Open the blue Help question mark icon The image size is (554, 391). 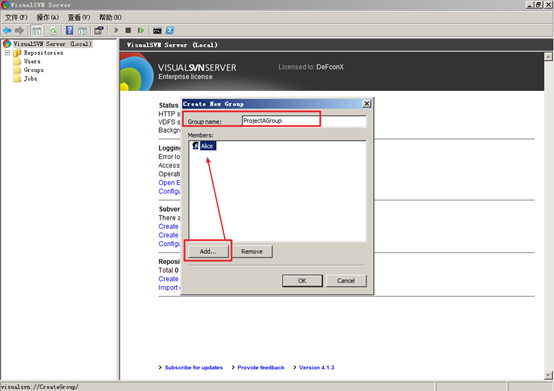point(70,31)
